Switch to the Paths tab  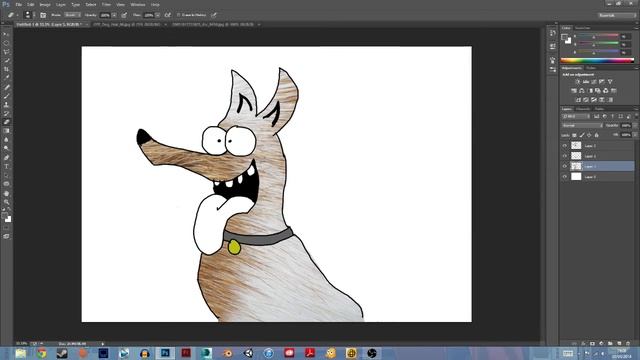pyautogui.click(x=599, y=109)
